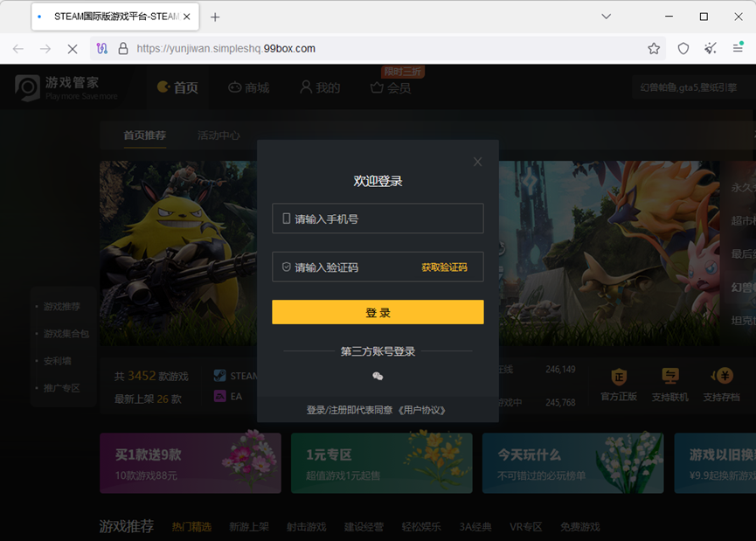Click the 游戏管家 logo
This screenshot has height=541, width=756.
66,87
